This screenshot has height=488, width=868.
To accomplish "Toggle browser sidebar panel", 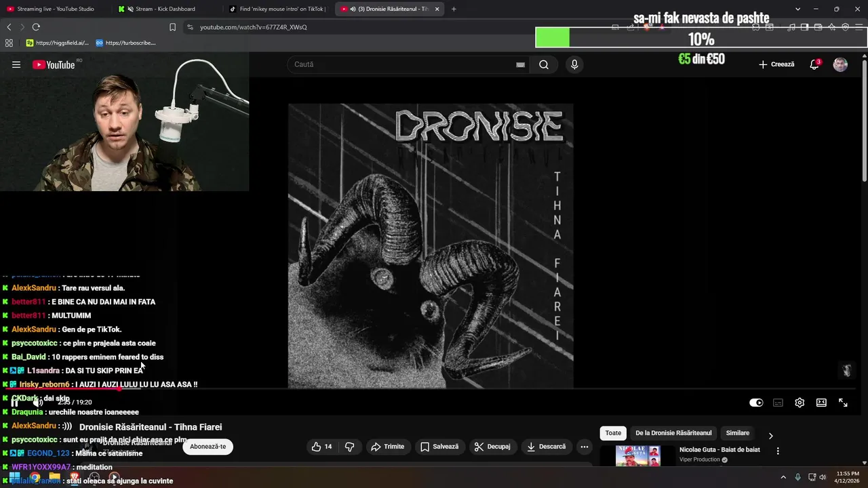I will pos(805,27).
